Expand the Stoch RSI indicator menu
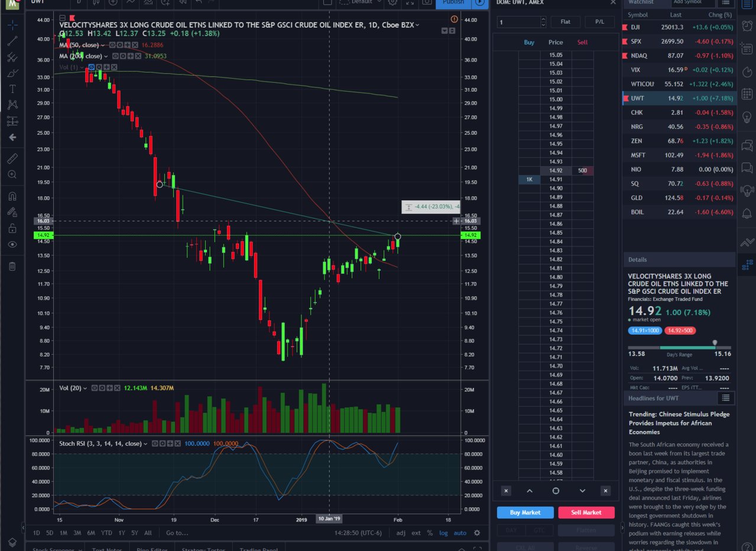 (145, 443)
